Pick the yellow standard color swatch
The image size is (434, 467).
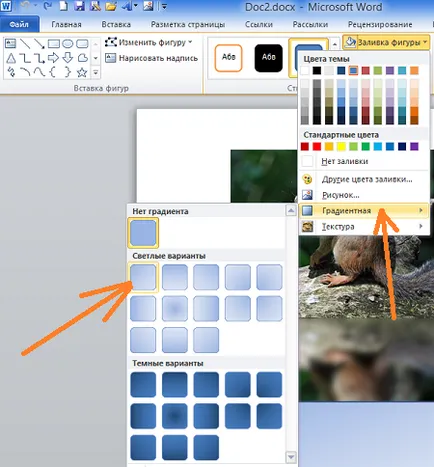341,146
